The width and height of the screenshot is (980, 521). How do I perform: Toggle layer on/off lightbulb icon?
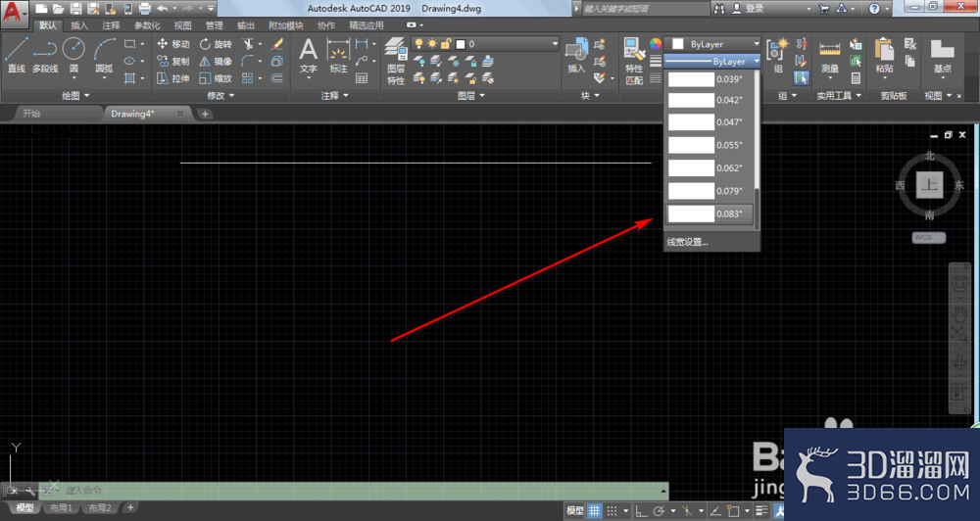[x=418, y=44]
